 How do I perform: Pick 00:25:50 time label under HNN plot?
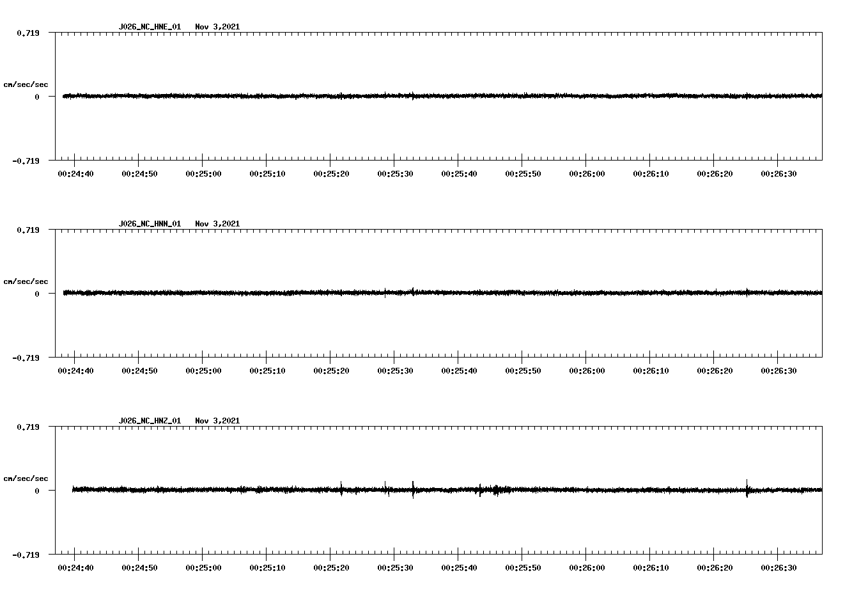pyautogui.click(x=523, y=371)
